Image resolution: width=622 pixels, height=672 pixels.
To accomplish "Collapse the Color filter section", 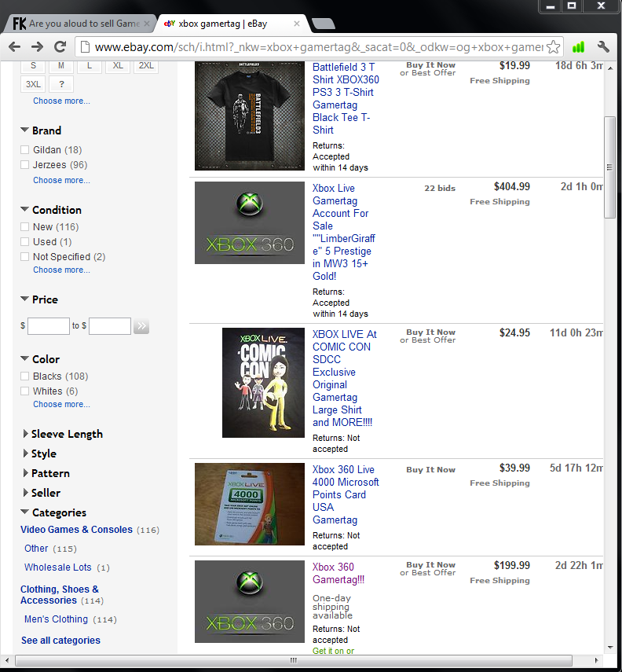I will pyautogui.click(x=25, y=358).
